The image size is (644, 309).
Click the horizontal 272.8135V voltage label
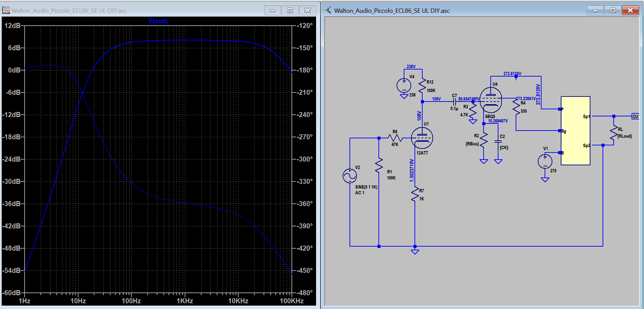[512, 74]
